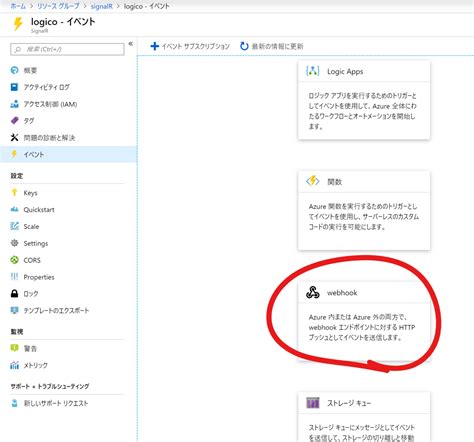Select the webhook card title

[342, 293]
